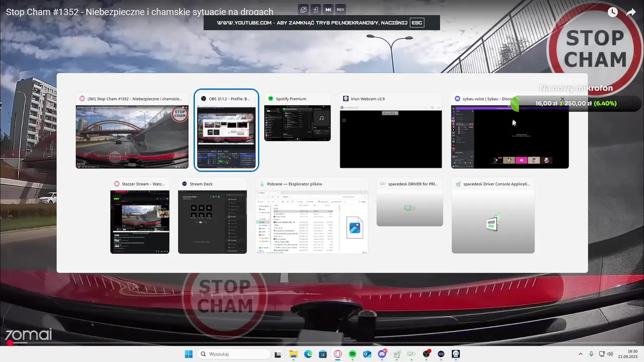Screen dimensions: 644x362
Task: Open spacedesk Driver Console taskbar icon
Action: (397, 354)
